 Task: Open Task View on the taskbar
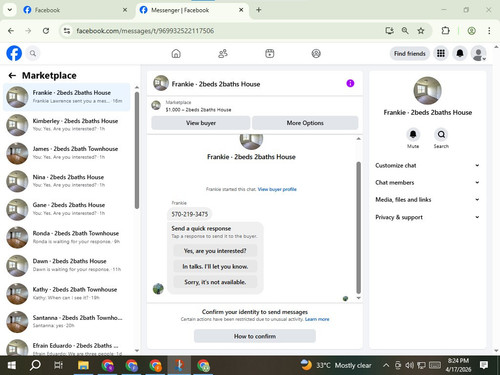click(59, 365)
